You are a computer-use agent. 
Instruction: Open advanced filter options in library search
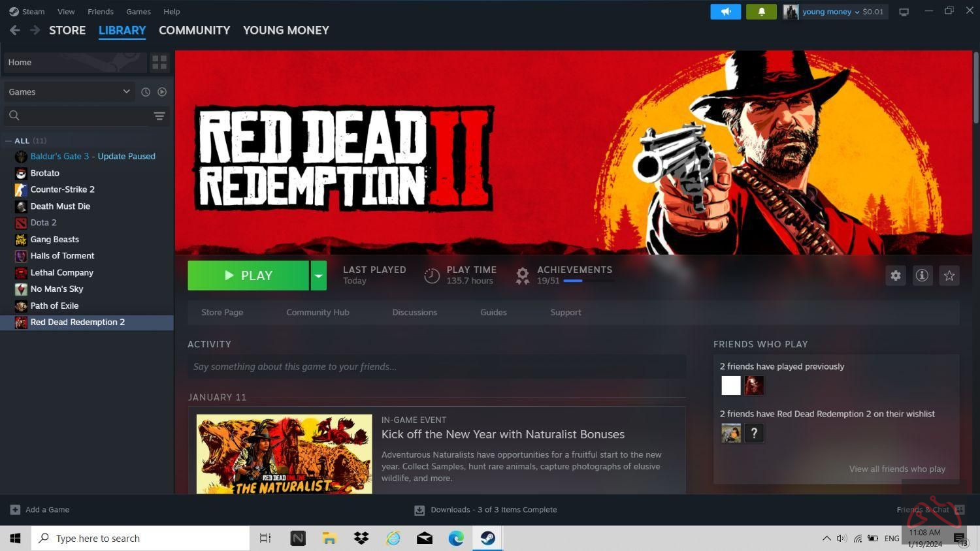(159, 116)
